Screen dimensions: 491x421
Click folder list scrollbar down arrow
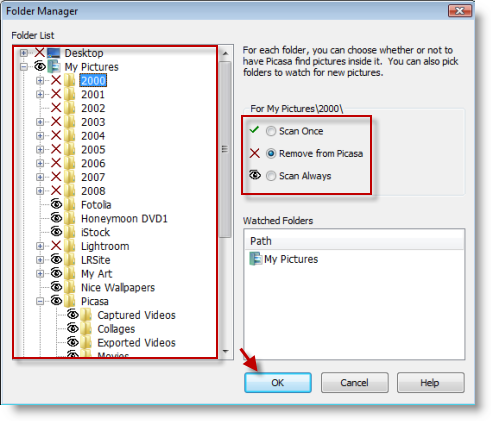click(225, 351)
